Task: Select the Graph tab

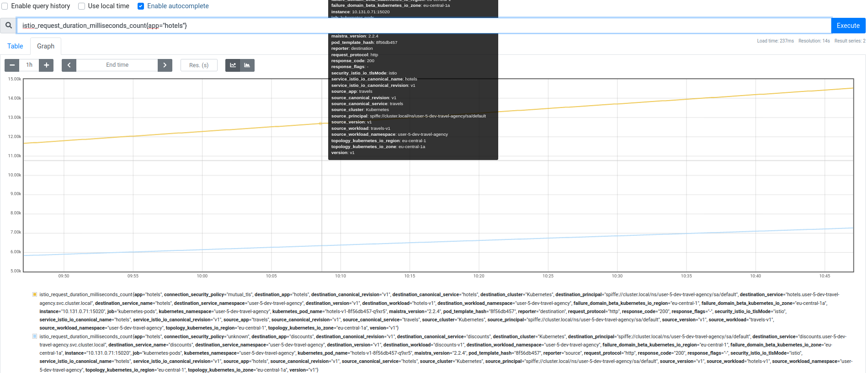Action: 46,46
